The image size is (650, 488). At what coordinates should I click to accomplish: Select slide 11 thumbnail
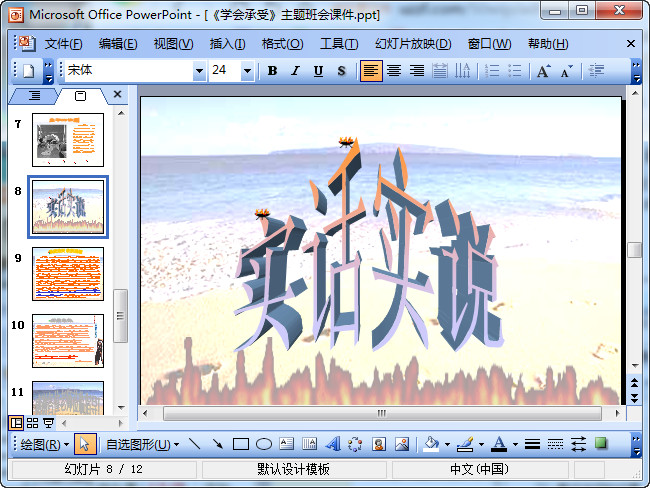pyautogui.click(x=68, y=398)
